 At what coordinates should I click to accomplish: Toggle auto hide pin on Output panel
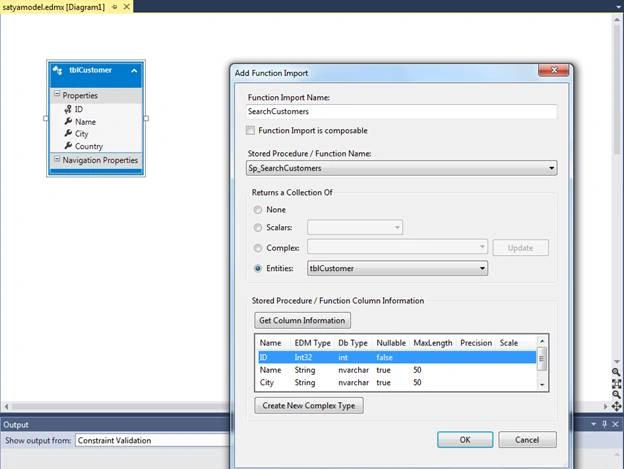click(604, 424)
